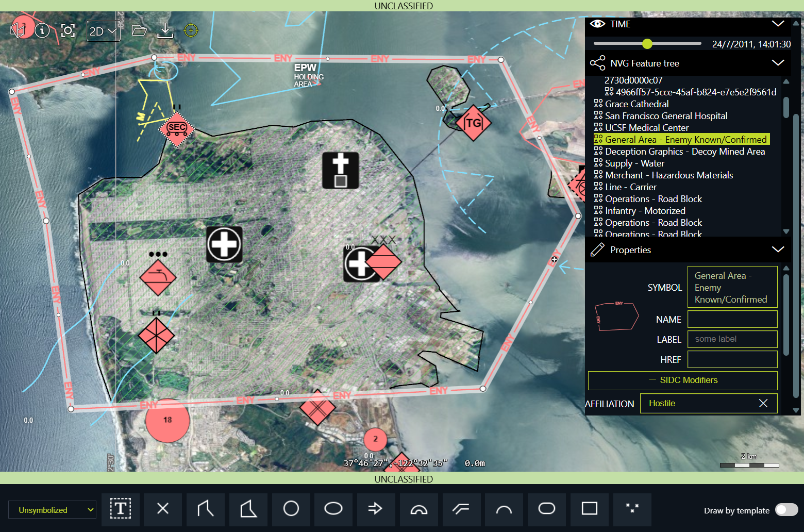Click the cluster marker labeled 18
This screenshot has width=804, height=532.
pos(167,420)
